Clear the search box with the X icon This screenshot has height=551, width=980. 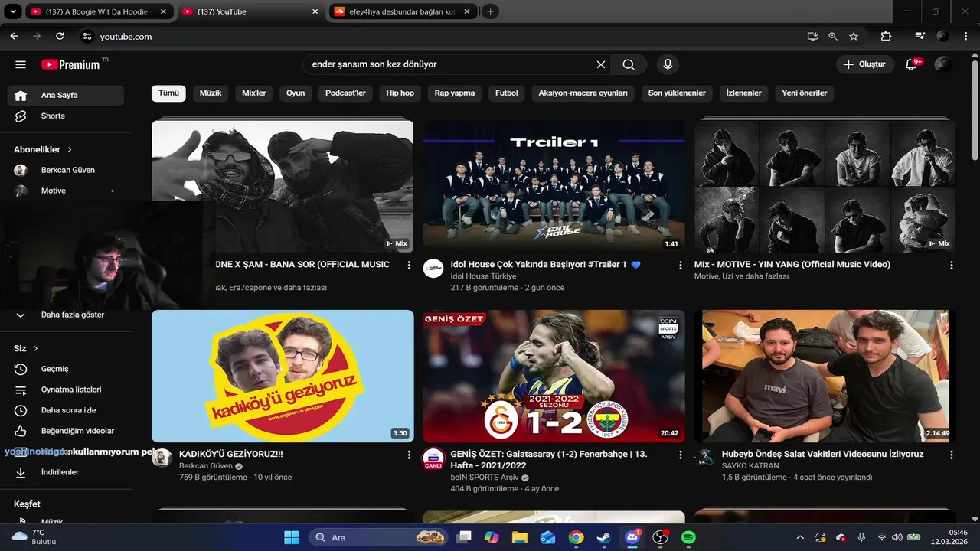601,65
